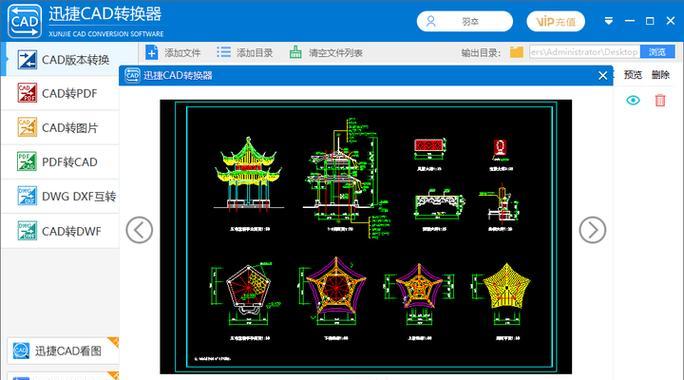Delete file using red trash icon
684x380 pixels.
(660, 100)
